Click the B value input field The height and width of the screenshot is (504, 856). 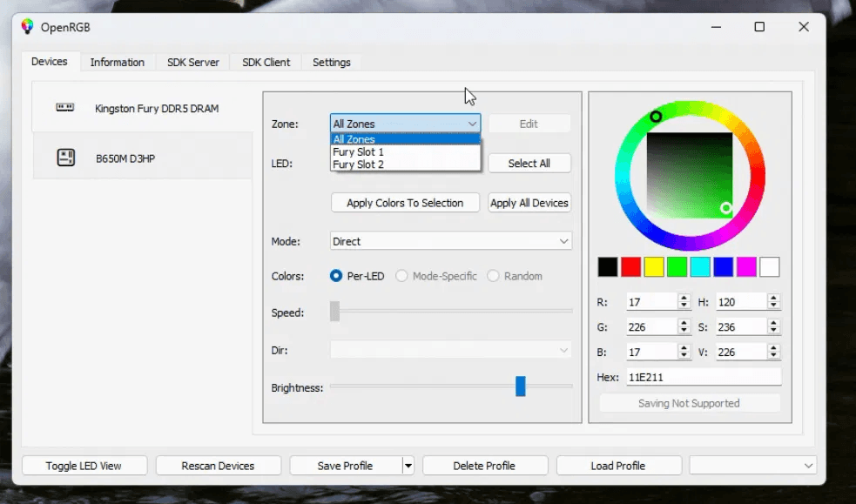tap(652, 352)
